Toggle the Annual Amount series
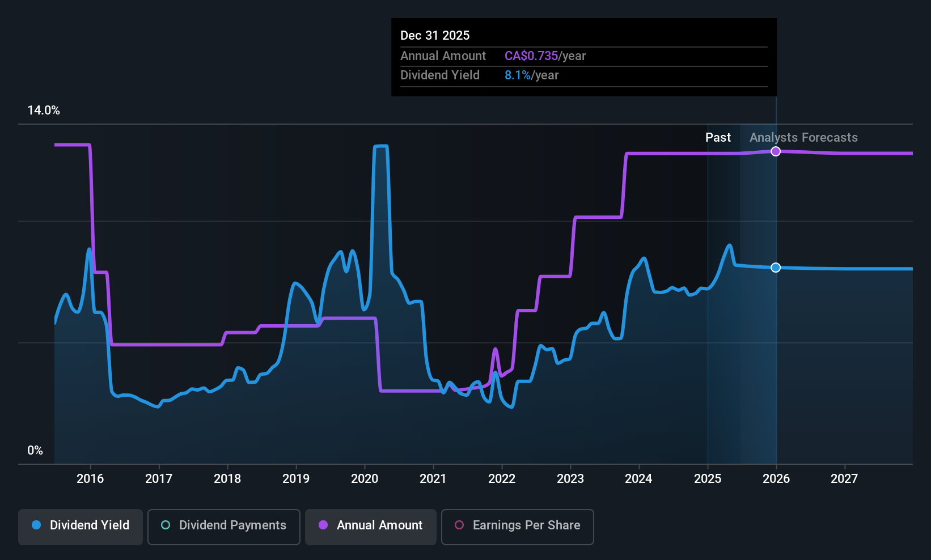This screenshot has width=931, height=560. [371, 527]
